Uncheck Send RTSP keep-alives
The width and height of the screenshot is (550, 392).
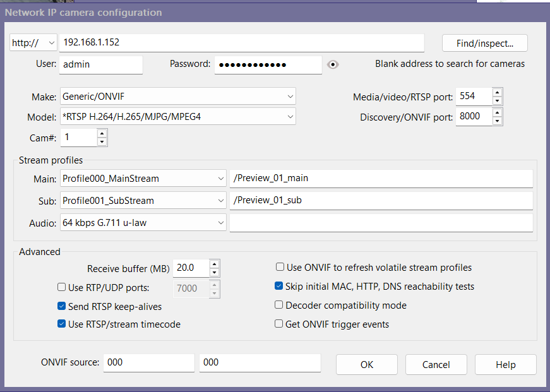[x=62, y=307]
